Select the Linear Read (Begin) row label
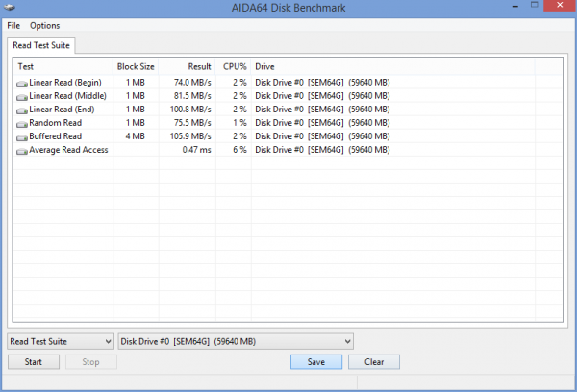The image size is (577, 392). [x=65, y=83]
